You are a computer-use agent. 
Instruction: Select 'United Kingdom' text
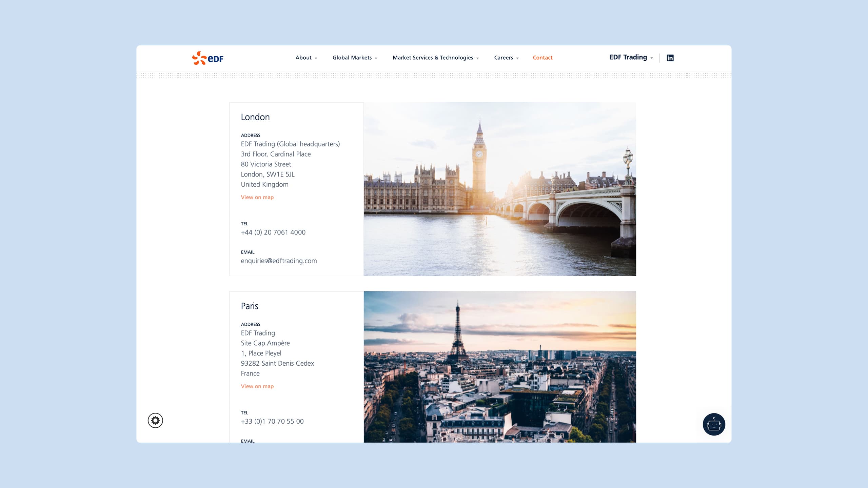point(264,184)
